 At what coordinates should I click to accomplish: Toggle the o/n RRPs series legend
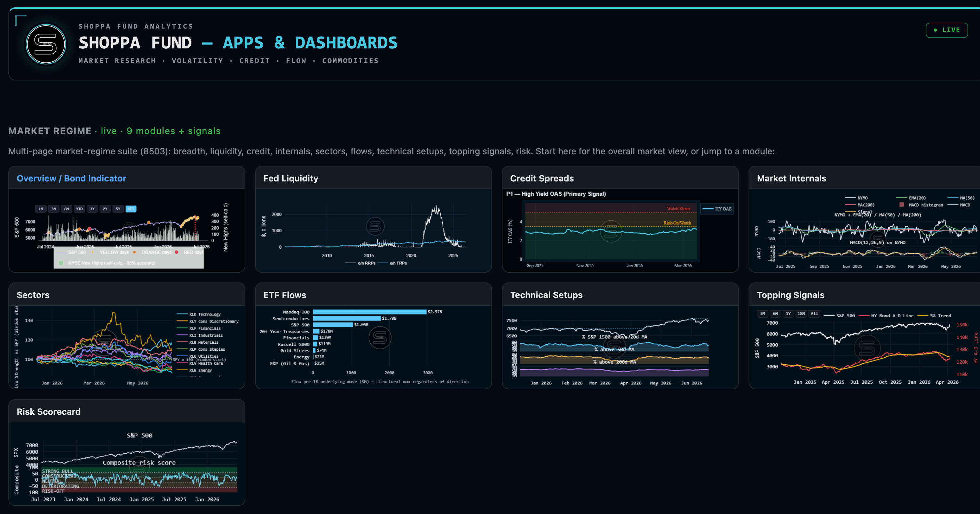(x=360, y=263)
